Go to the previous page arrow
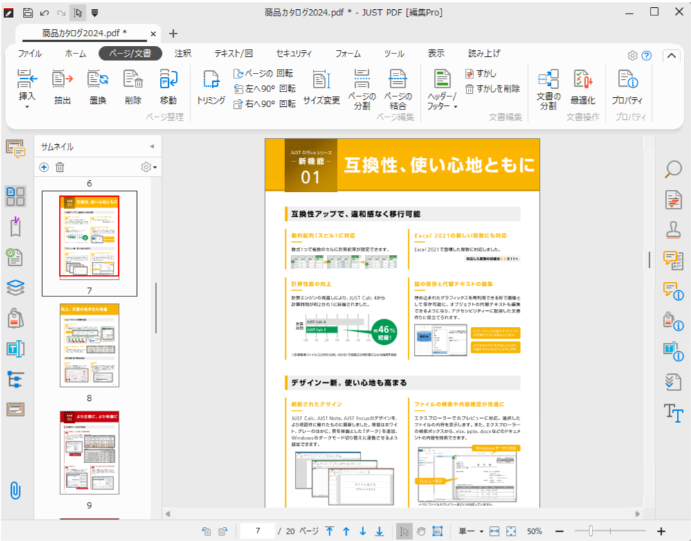This screenshot has height=541, width=691. (346, 531)
